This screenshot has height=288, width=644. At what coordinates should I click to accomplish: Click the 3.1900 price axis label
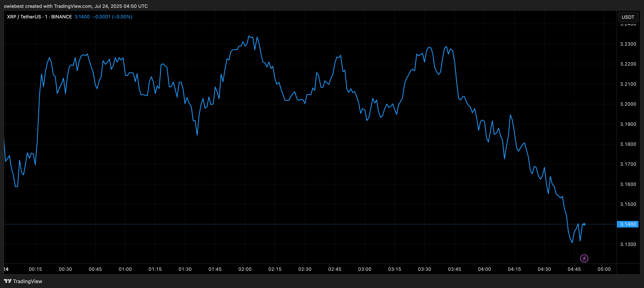pos(628,124)
